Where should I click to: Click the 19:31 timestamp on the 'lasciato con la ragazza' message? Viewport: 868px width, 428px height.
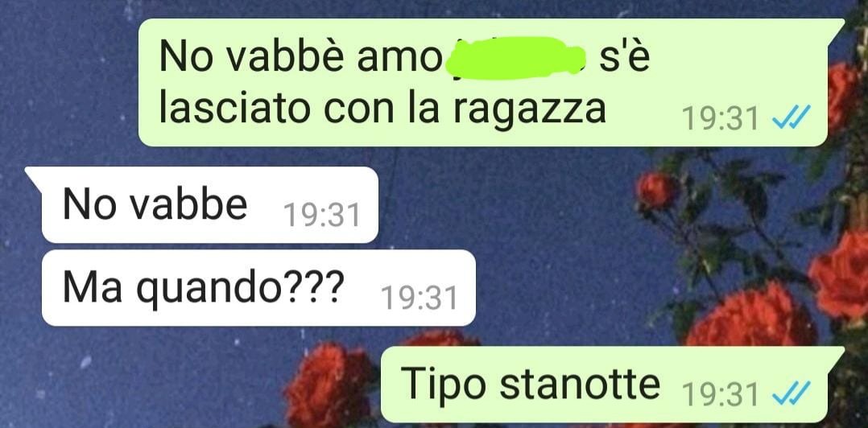tap(720, 117)
